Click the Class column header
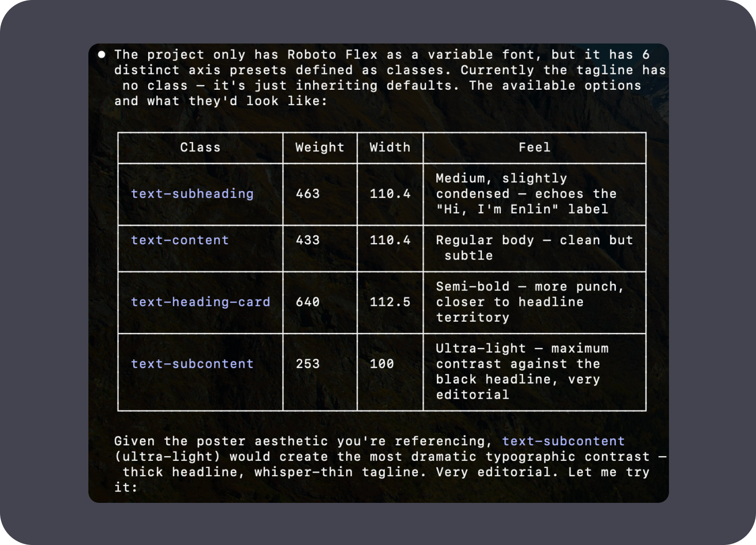The height and width of the screenshot is (545, 756). tap(200, 148)
